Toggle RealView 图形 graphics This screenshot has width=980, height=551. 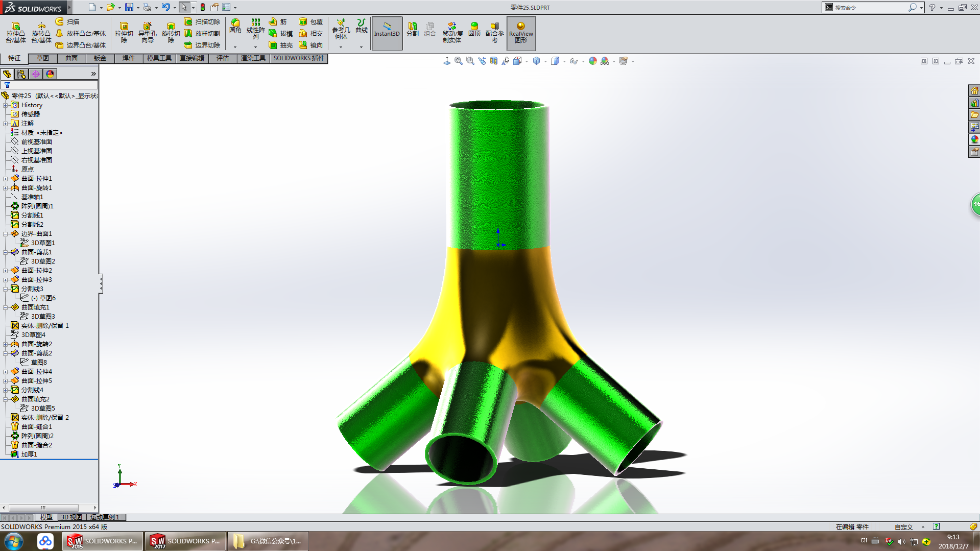point(521,33)
